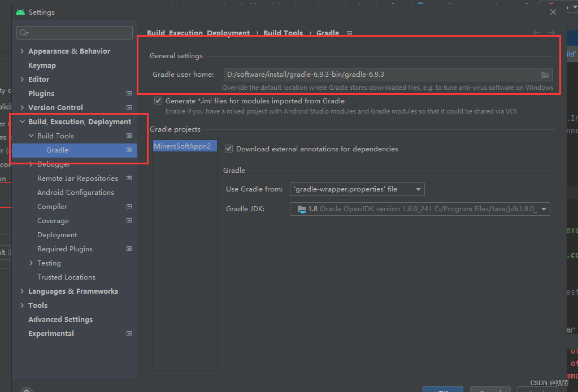Click project-level icon beside Compiler

[129, 206]
